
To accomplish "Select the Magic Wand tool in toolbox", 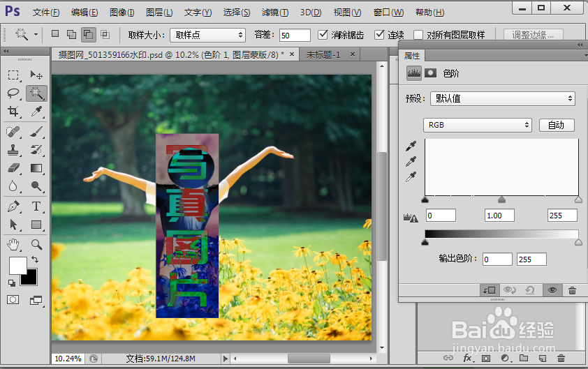I will pyautogui.click(x=36, y=93).
